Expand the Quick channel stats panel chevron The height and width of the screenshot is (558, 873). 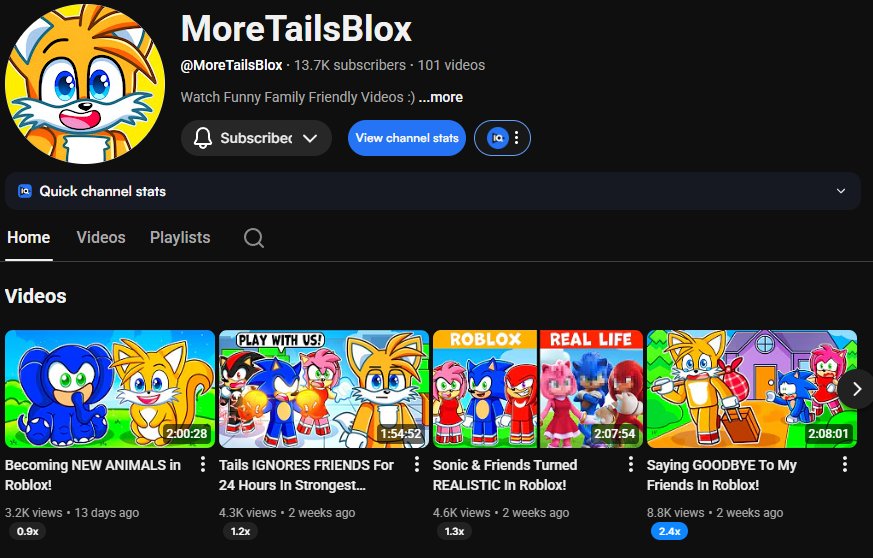pos(841,191)
